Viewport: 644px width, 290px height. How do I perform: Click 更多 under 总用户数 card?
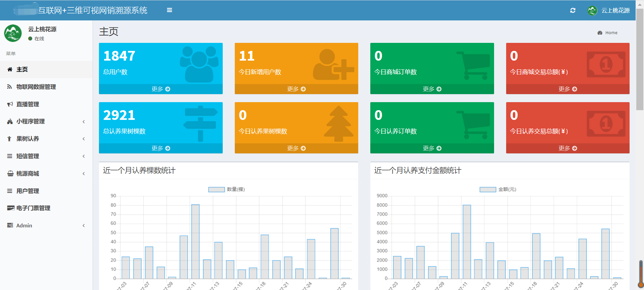click(161, 89)
